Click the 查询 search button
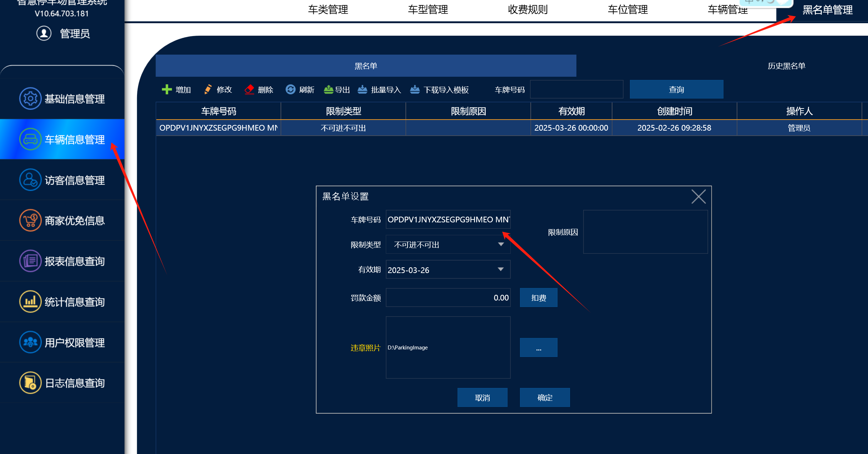The height and width of the screenshot is (454, 868). point(676,89)
